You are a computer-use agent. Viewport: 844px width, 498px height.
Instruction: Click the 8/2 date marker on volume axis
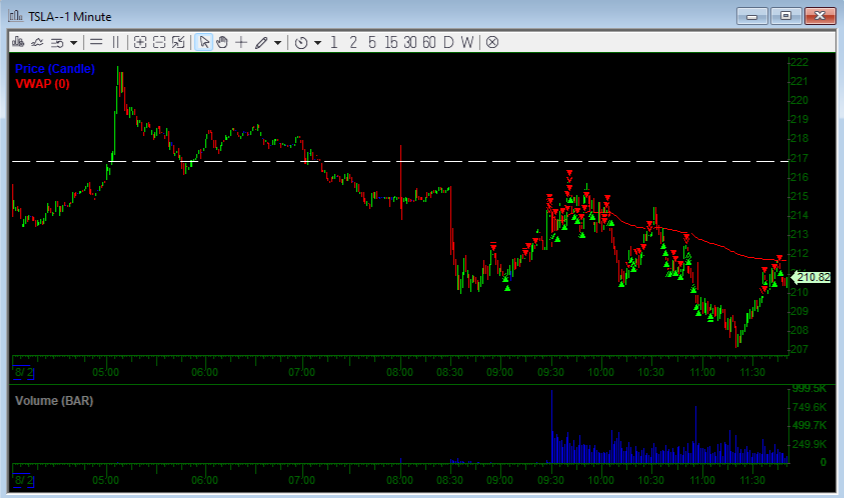[x=24, y=480]
